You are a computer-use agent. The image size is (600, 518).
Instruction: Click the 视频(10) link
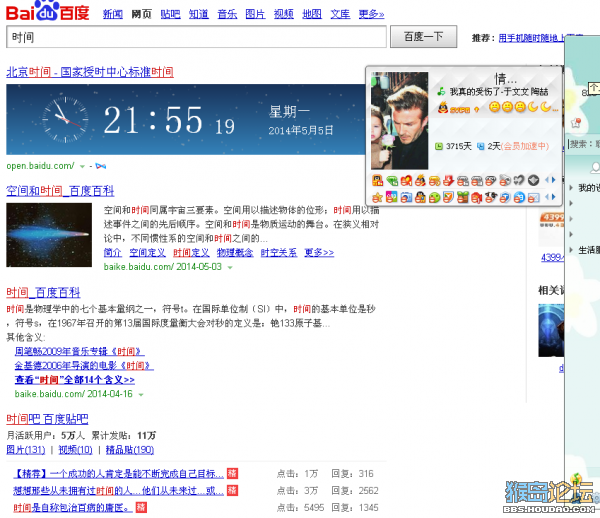pos(75,450)
